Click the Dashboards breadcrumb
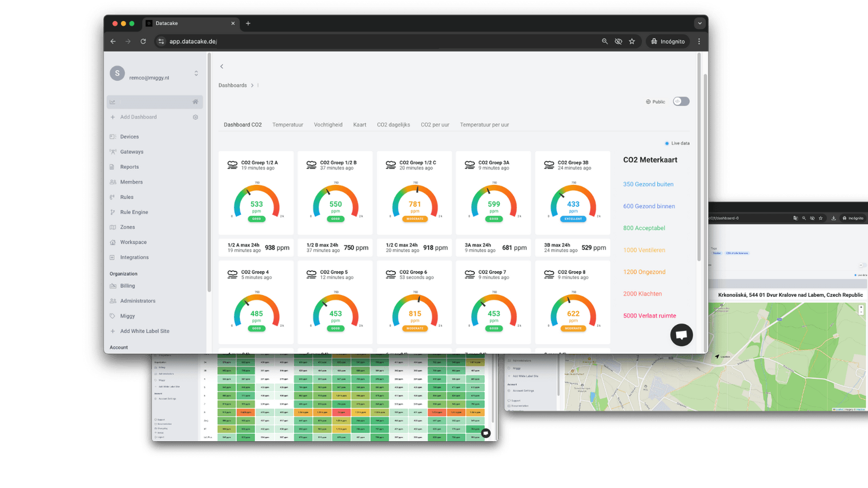 click(x=232, y=86)
